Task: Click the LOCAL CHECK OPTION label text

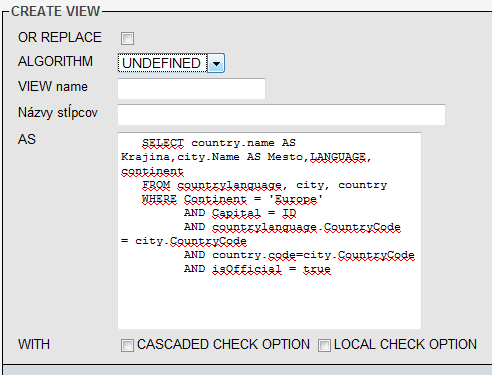Action: tap(405, 345)
